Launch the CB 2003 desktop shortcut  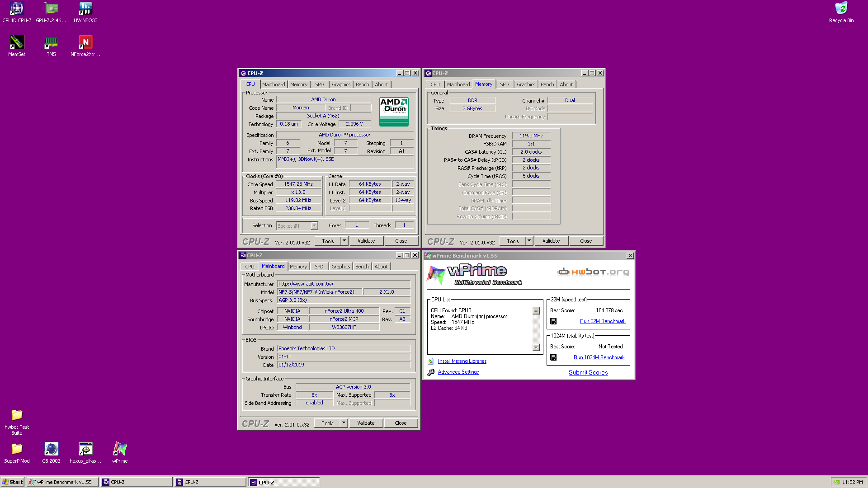click(51, 453)
